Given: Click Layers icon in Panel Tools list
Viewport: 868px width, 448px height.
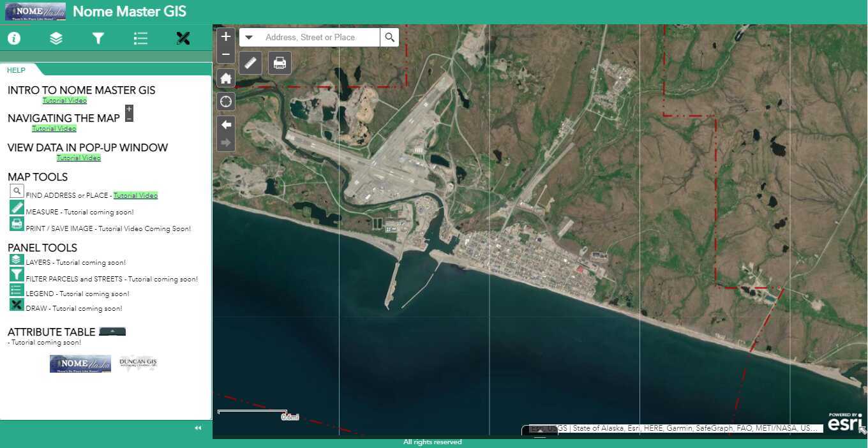Looking at the screenshot, I should (x=17, y=260).
